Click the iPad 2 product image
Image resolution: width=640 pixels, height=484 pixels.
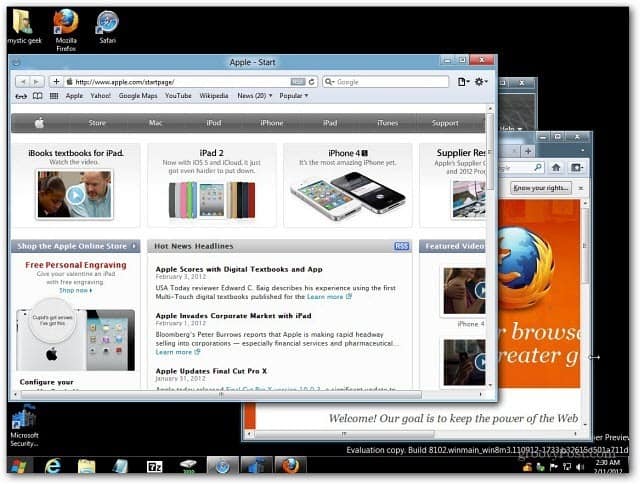[x=212, y=200]
